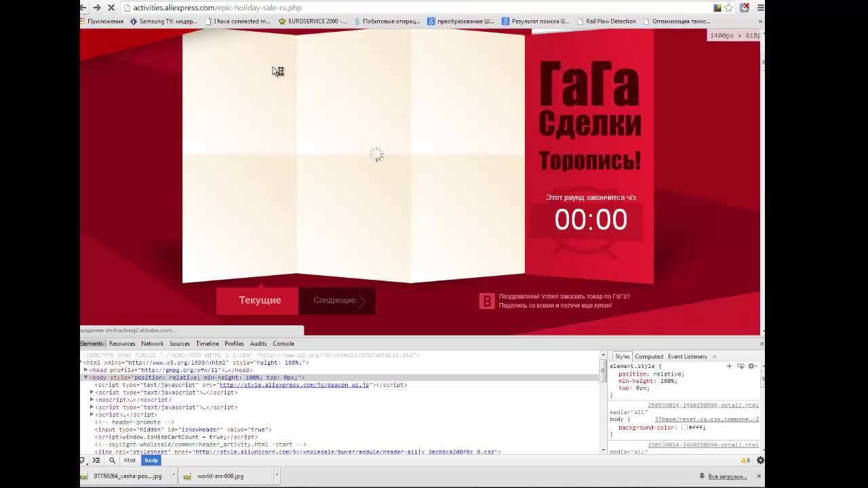Open DevTools settings gear

click(x=760, y=460)
